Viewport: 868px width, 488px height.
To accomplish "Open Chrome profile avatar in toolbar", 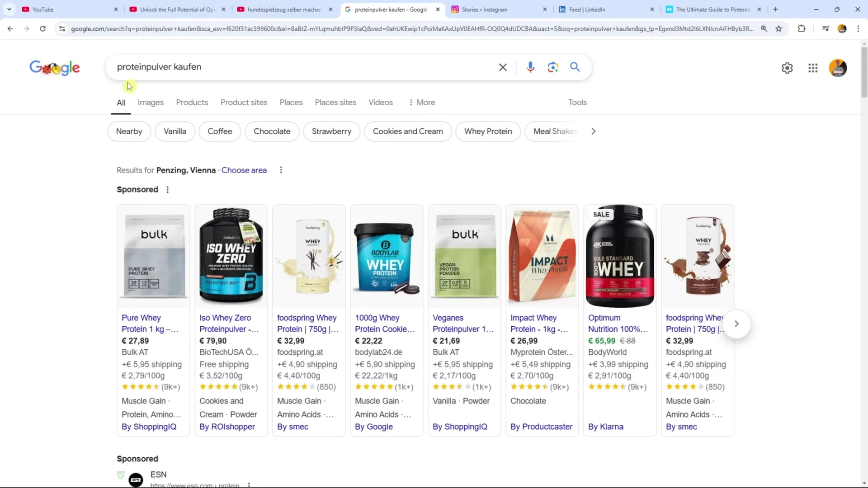I will click(842, 28).
